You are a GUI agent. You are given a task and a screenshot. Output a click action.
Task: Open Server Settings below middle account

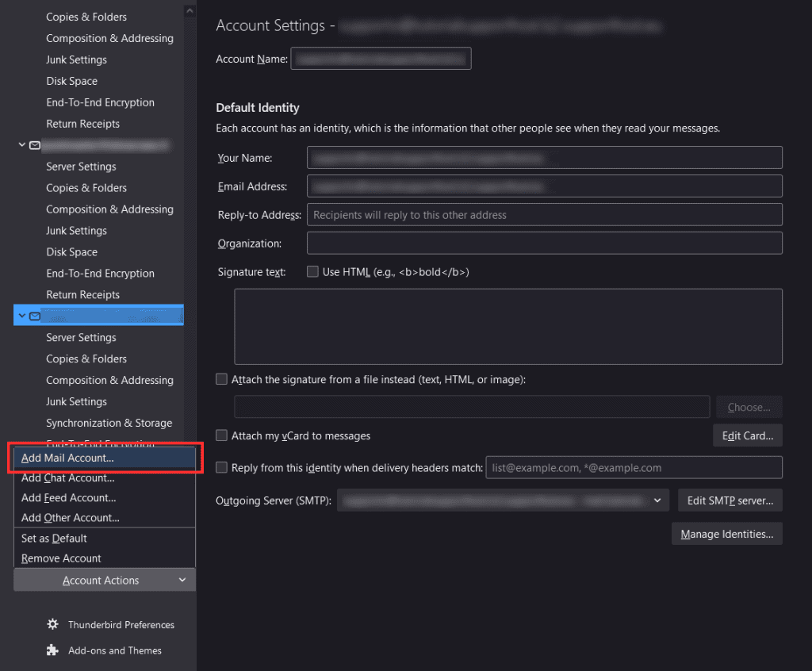pos(82,167)
